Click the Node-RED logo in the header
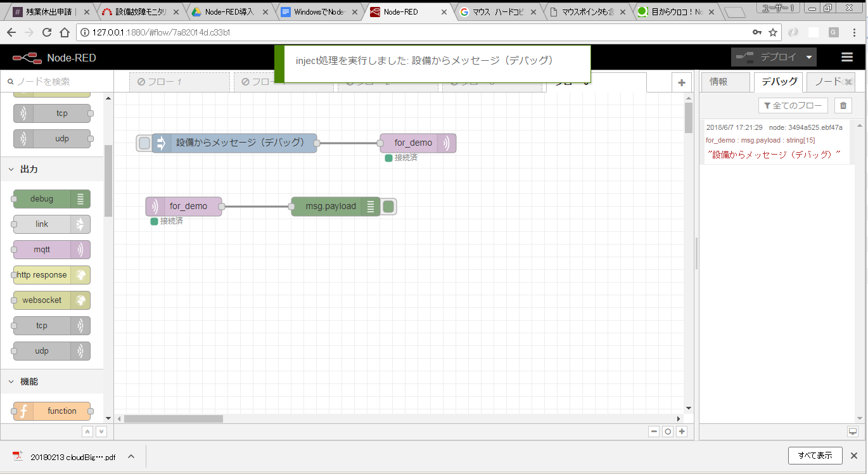Screen dimensions: 868x474 tap(54, 58)
